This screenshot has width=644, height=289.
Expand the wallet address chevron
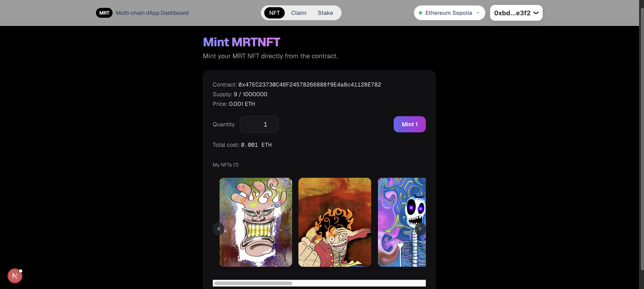(536, 13)
